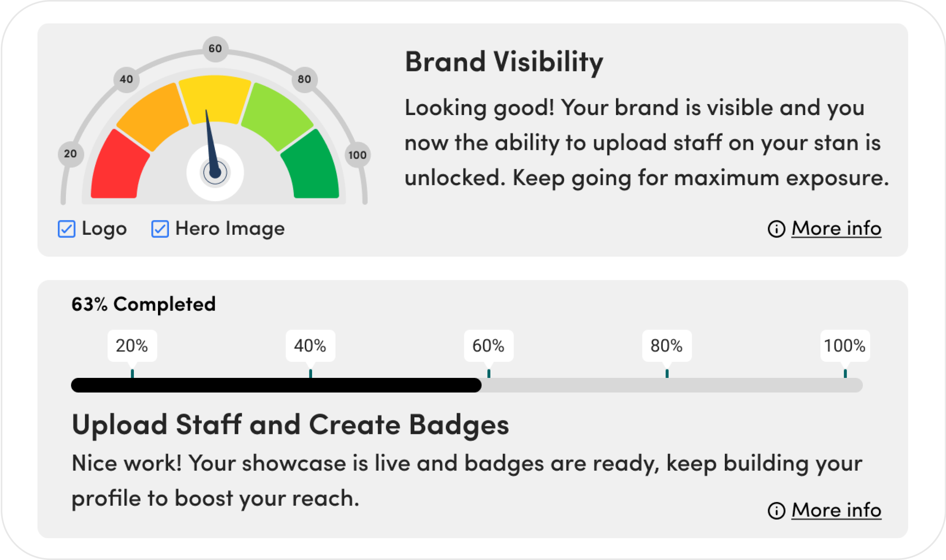Click the 100% milestone label
Viewport: 946px width, 560px height.
(845, 346)
